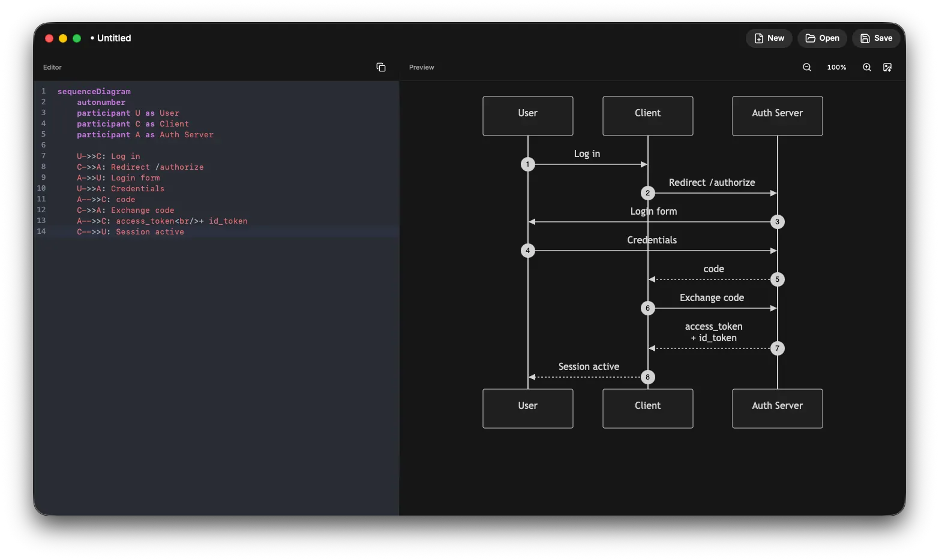
Task: Click sequence number 6 circle in diagram
Action: click(x=647, y=308)
